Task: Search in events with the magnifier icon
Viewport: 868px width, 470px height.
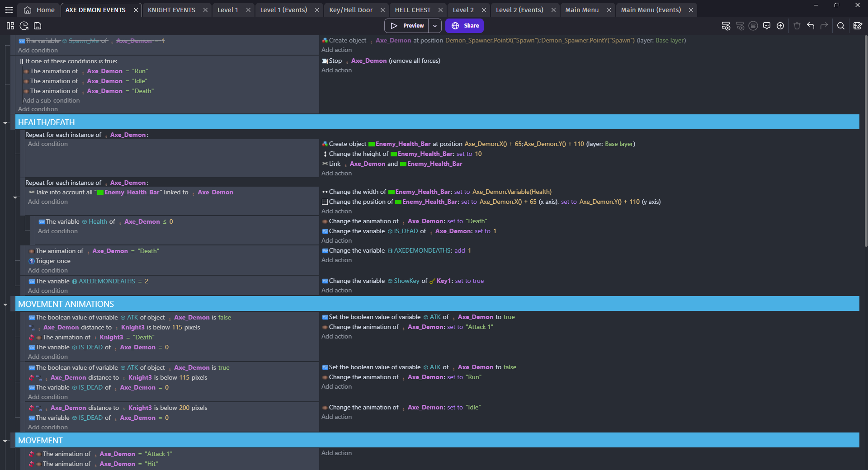Action: 841,26
